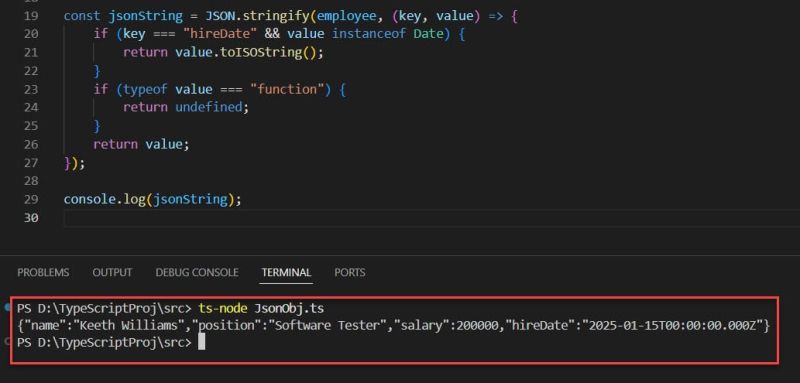Click JSON.stringify call on line 19
800x383 pixels.
tap(257, 16)
